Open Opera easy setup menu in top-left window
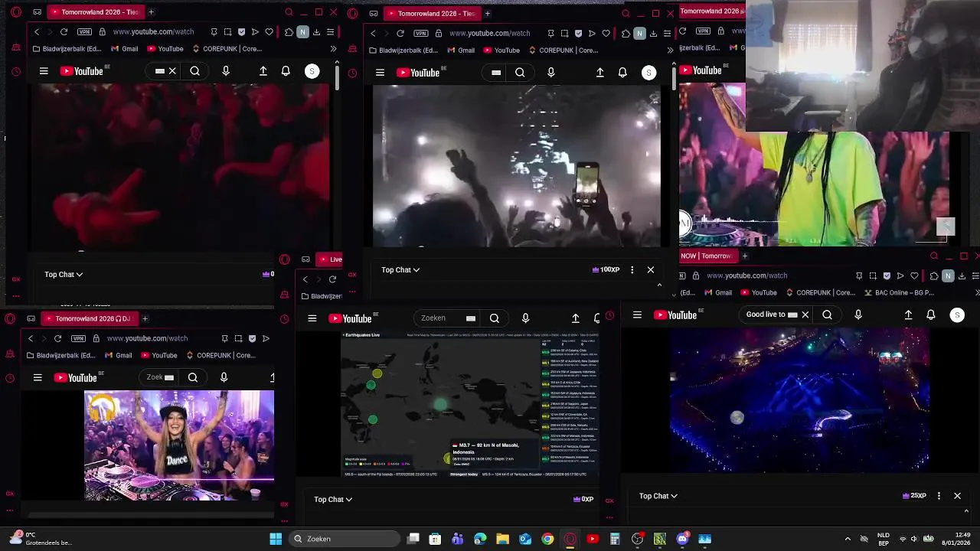The image size is (980, 551). point(331,32)
